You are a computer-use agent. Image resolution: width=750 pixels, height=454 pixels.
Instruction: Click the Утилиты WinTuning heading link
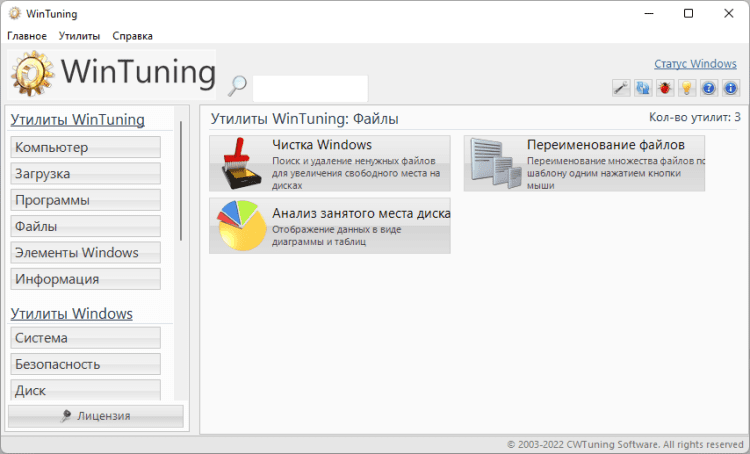point(77,120)
